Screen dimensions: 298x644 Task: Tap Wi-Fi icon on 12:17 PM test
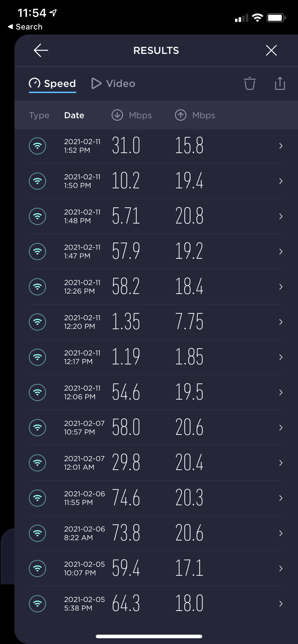(x=37, y=357)
